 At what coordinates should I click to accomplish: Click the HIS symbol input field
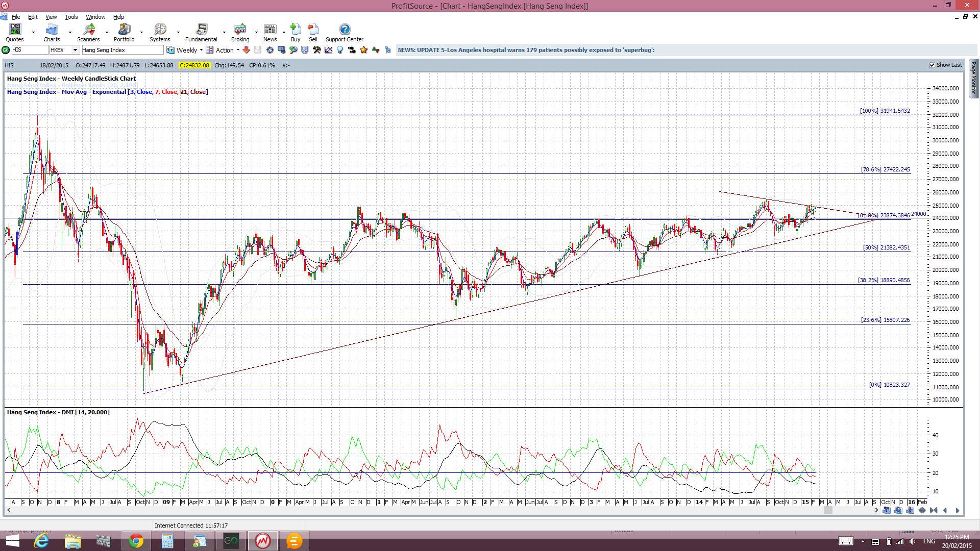[x=30, y=50]
